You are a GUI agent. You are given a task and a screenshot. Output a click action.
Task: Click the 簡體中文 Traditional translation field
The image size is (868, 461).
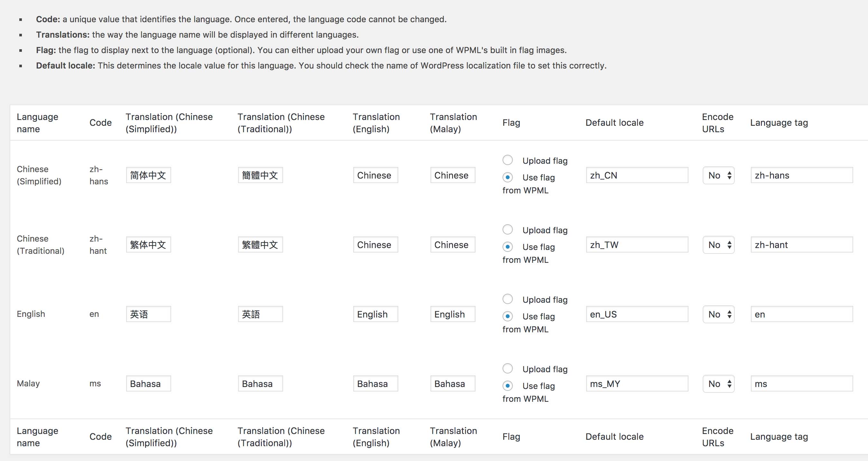(x=260, y=175)
